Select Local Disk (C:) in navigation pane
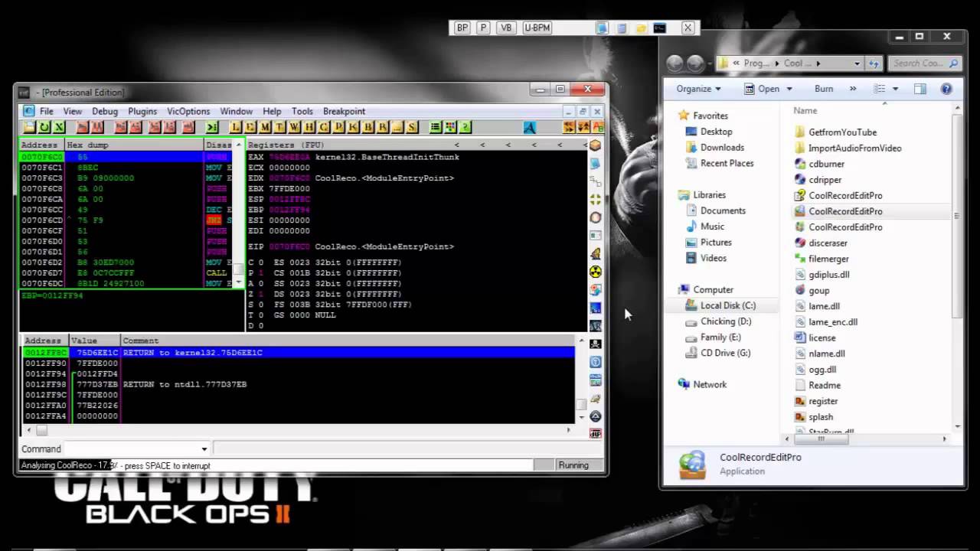The image size is (980, 551). coord(727,305)
